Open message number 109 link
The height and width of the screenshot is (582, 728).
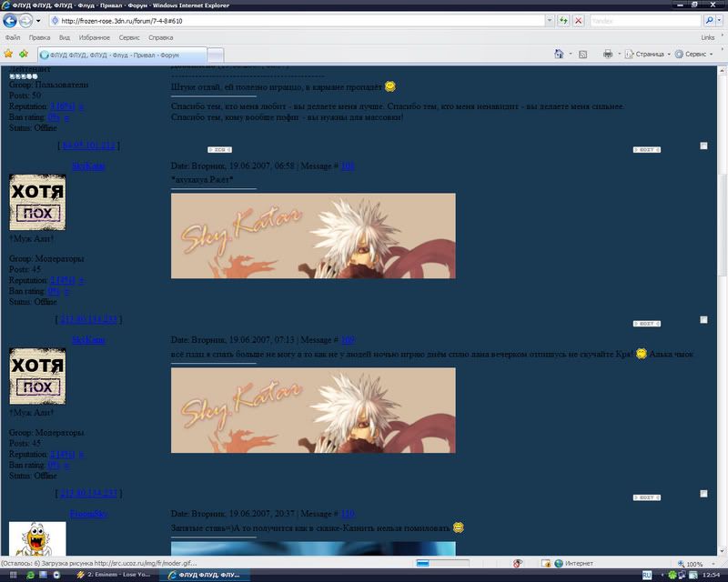[348, 340]
